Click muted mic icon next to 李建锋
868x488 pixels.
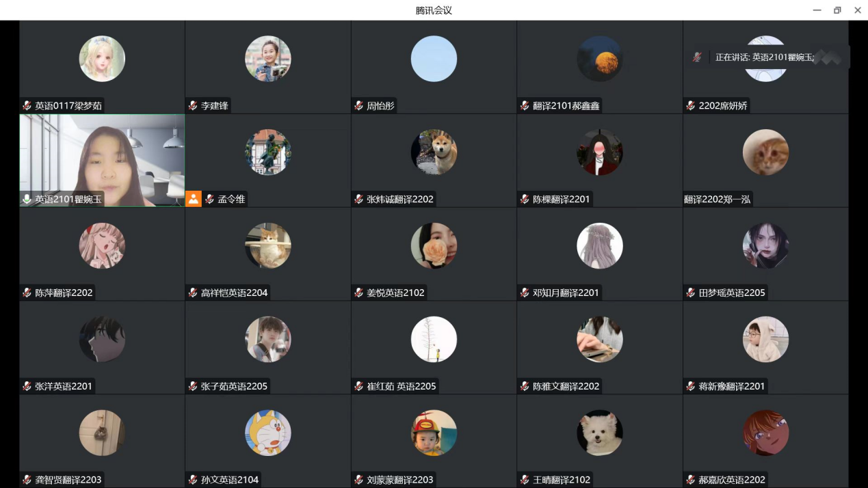pos(193,106)
